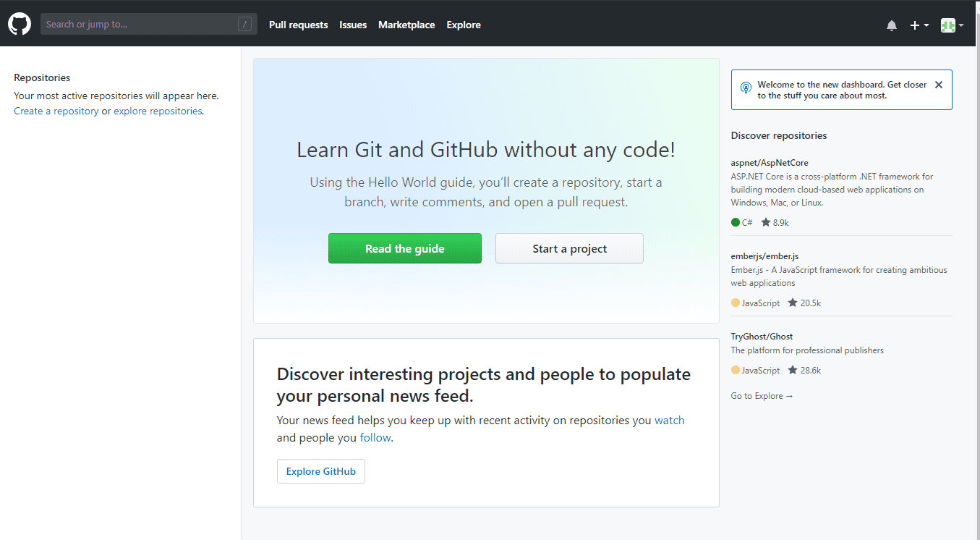
Task: Open Pull requests in top navigation
Action: (298, 25)
